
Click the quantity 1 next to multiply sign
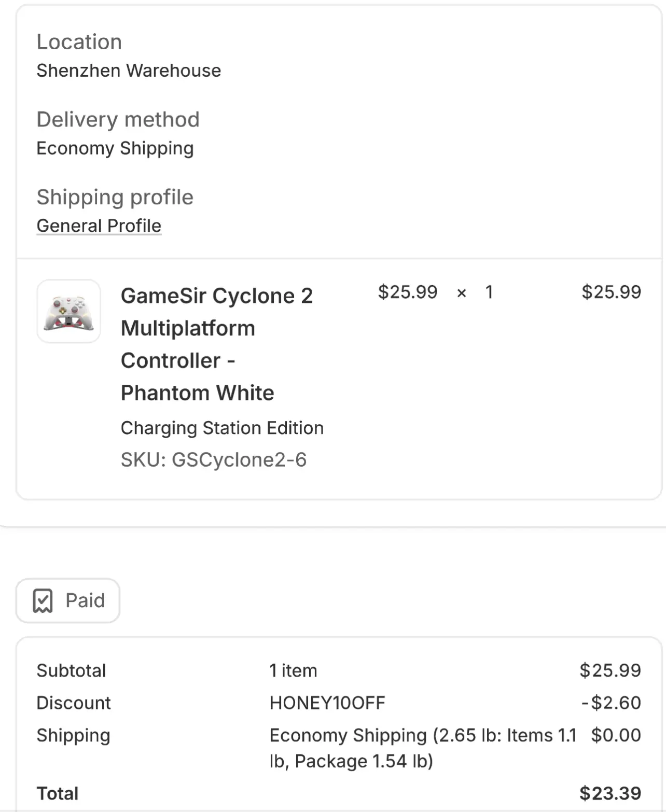click(x=489, y=292)
